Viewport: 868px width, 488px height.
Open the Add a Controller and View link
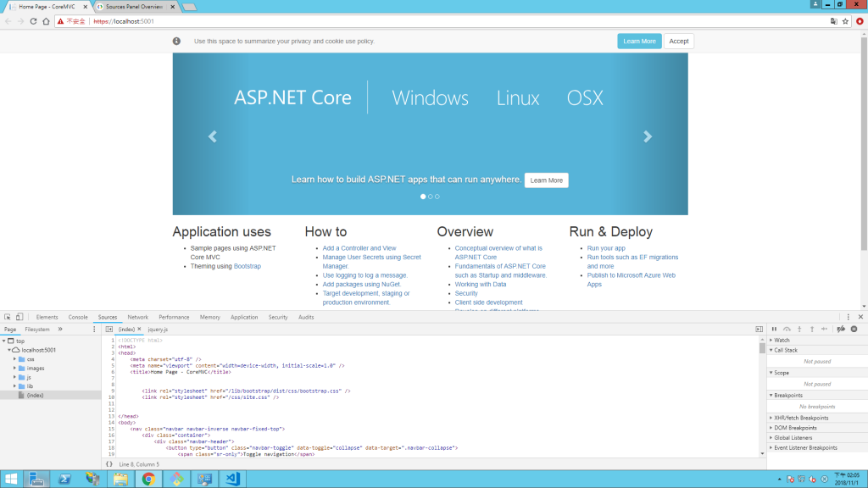point(359,248)
